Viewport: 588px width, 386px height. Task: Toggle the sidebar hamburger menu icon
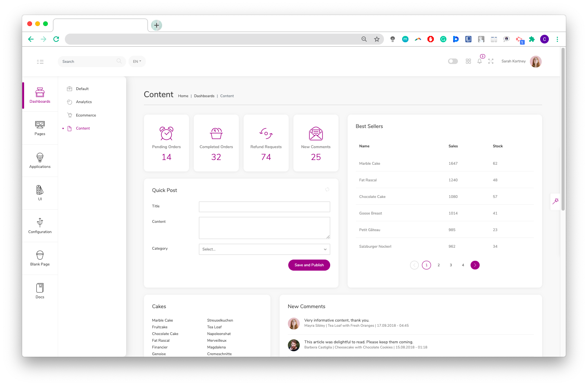pyautogui.click(x=40, y=62)
